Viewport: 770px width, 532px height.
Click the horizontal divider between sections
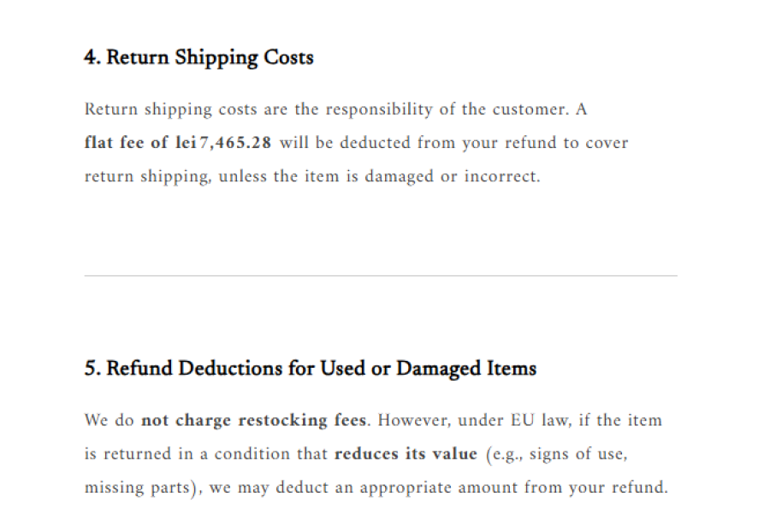[381, 275]
